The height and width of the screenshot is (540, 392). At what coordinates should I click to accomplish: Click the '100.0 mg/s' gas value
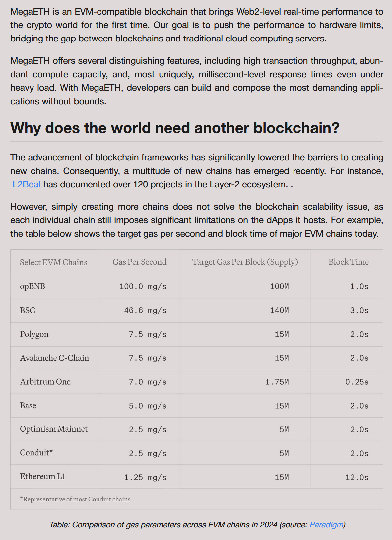pyautogui.click(x=143, y=286)
